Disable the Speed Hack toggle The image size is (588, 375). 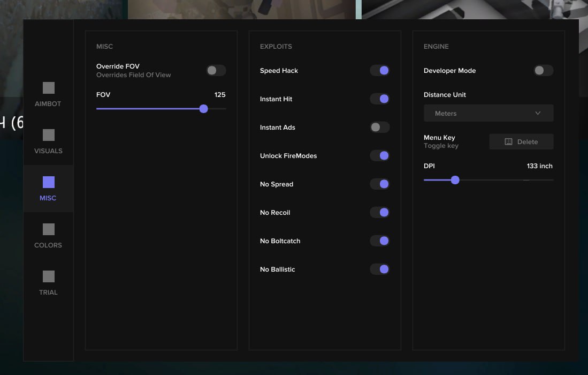click(379, 71)
